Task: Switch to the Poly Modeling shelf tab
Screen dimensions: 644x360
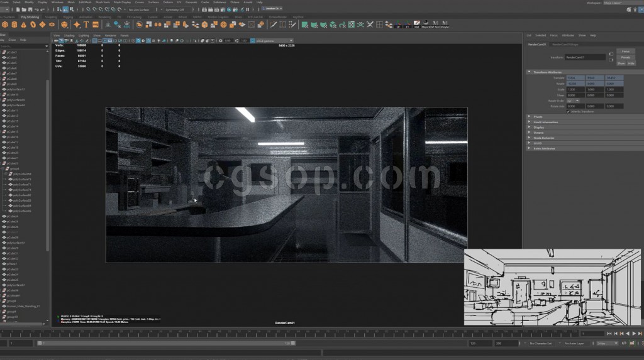Action: click(x=30, y=17)
